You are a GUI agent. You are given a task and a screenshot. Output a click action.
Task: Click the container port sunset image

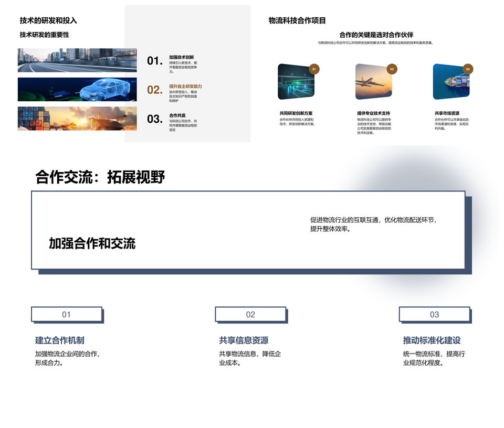click(x=77, y=119)
